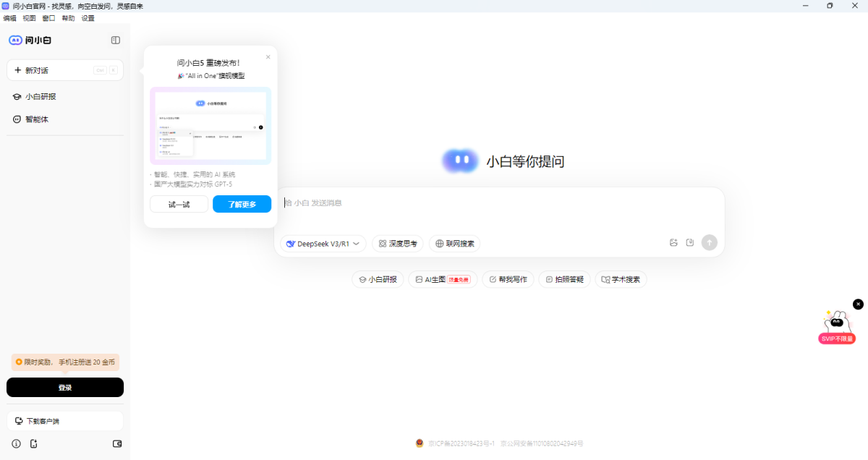Screen dimensions: 868x460
Task: Click the attachment upload icon in input box
Action: click(690, 243)
